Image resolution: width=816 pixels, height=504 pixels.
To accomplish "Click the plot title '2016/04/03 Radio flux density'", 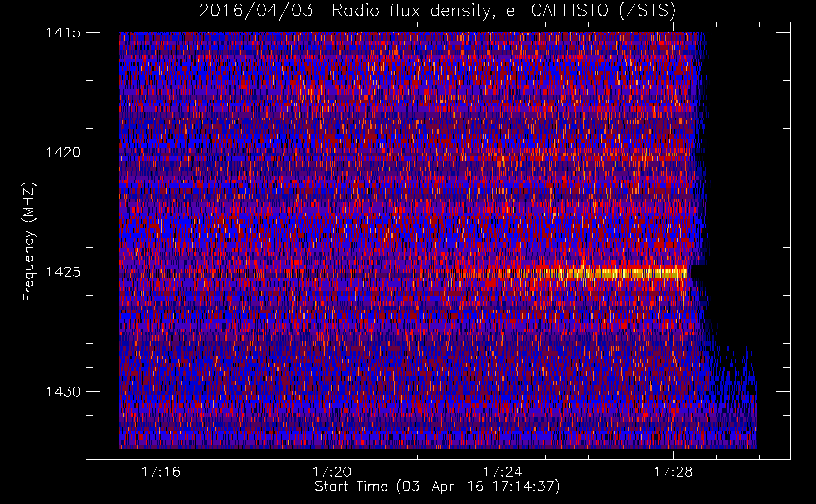I will pyautogui.click(x=344, y=10).
